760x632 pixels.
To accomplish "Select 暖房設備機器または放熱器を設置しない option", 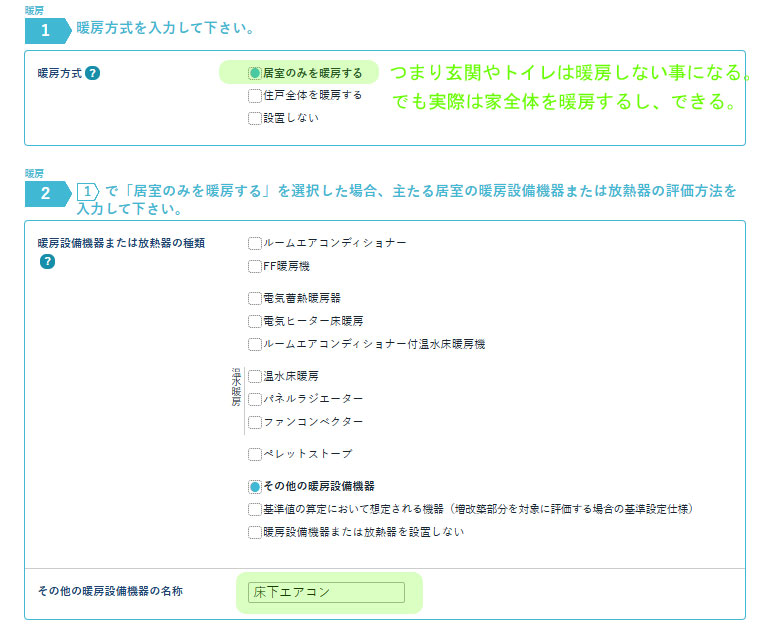I will [x=255, y=532].
